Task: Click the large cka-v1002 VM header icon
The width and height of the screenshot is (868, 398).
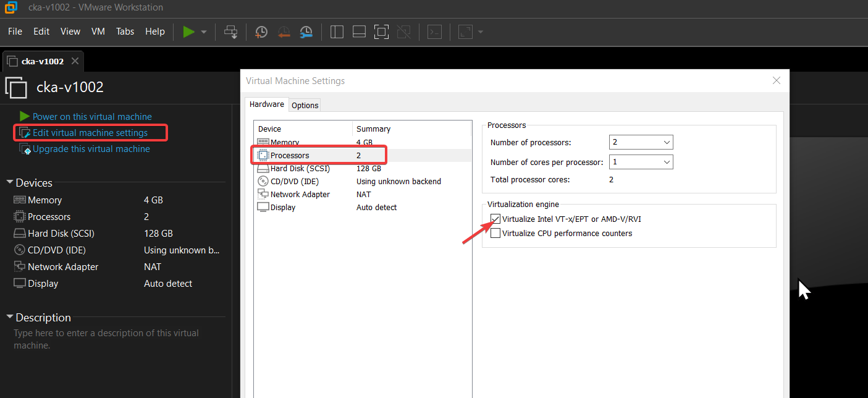Action: click(x=16, y=88)
